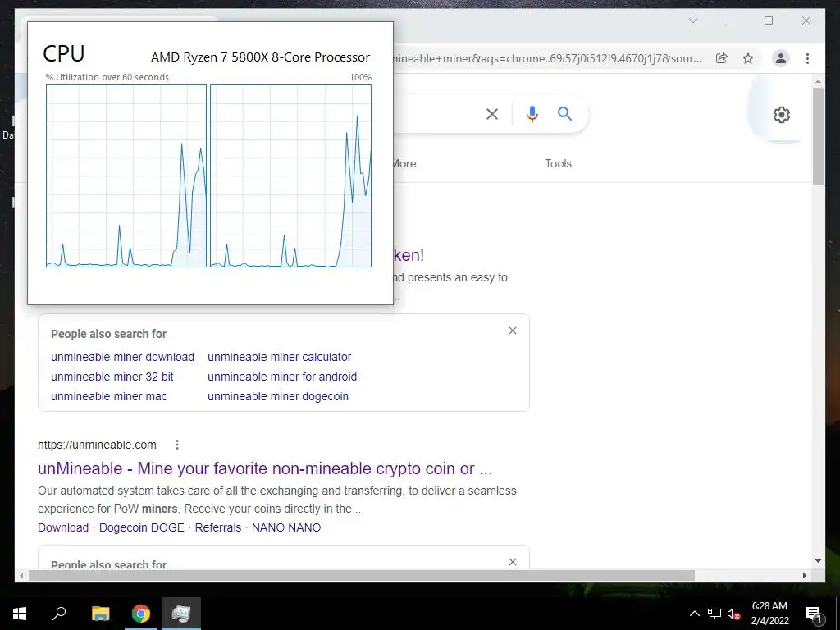This screenshot has height=630, width=840.
Task: Click the vertical page scrollbar thumb
Action: [x=818, y=135]
